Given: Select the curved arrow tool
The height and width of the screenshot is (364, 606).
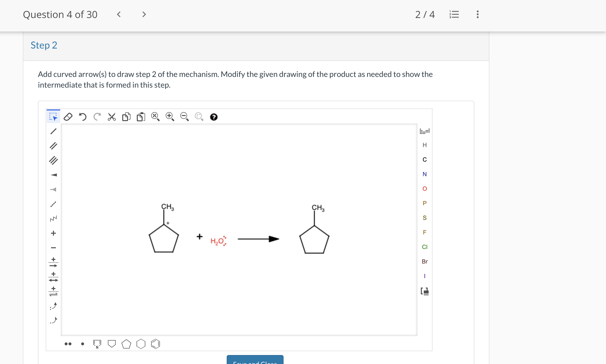Looking at the screenshot, I should 53,306.
